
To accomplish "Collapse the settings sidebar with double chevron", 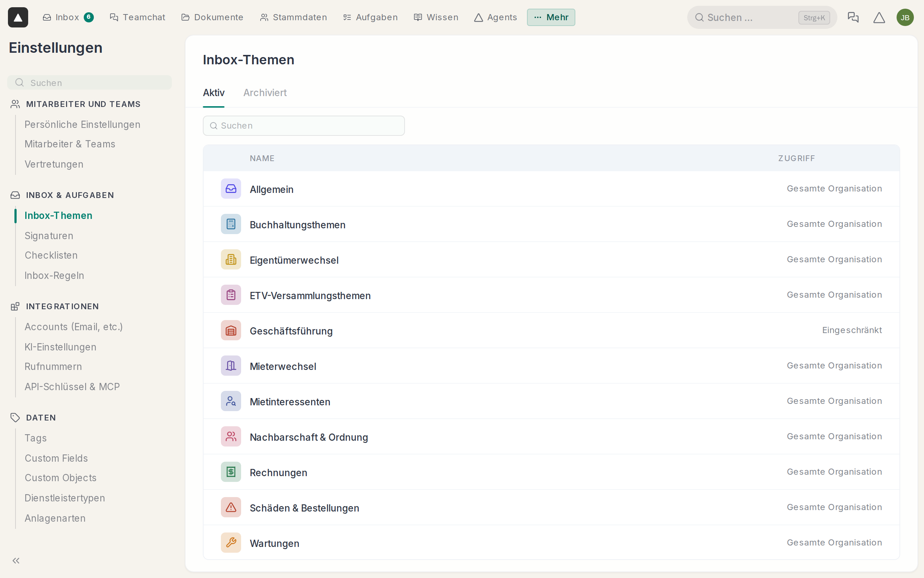I will pos(16,560).
